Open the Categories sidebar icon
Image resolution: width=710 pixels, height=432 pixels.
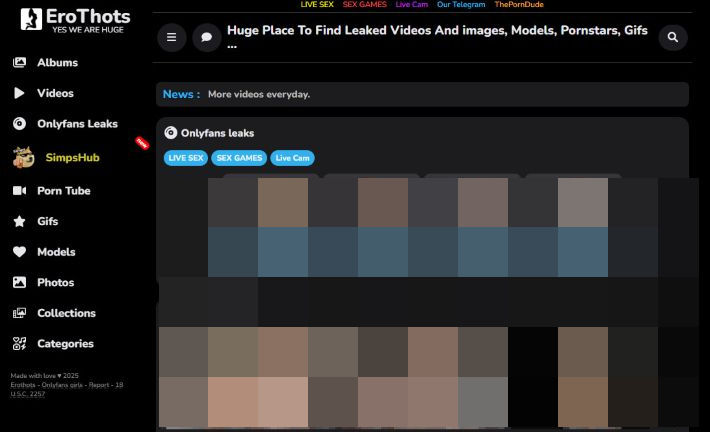coord(19,344)
